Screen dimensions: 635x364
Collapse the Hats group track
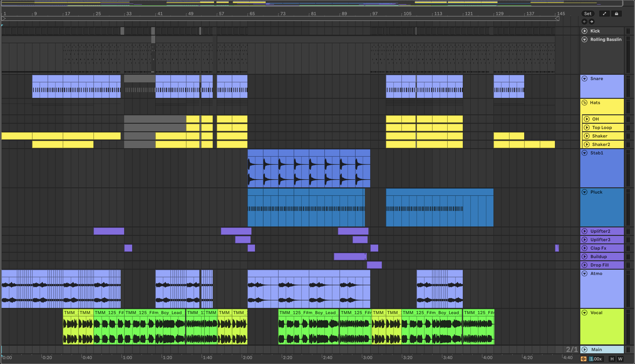pos(584,103)
